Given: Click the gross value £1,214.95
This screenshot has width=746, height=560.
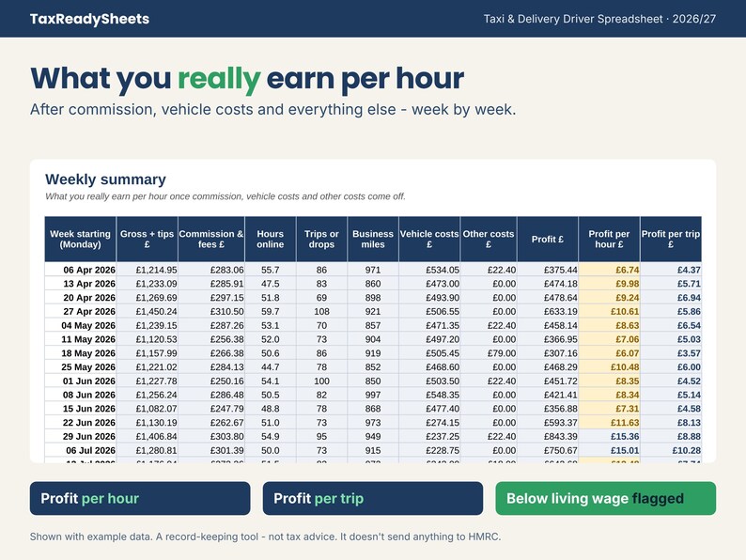Looking at the screenshot, I should (147, 270).
